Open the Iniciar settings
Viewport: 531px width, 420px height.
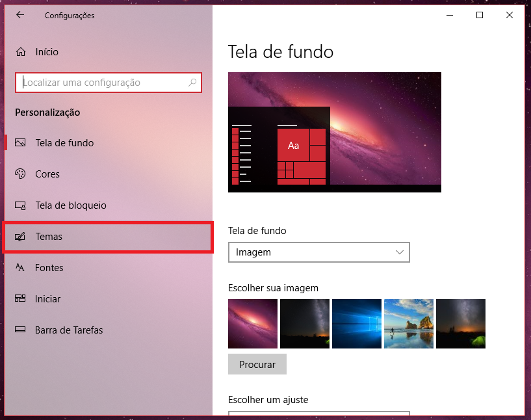coord(109,298)
